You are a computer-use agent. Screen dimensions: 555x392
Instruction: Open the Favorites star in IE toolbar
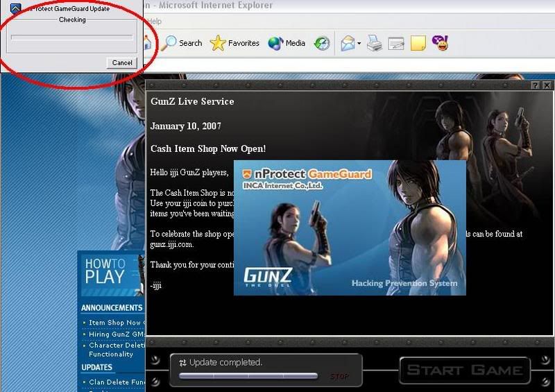pos(234,43)
